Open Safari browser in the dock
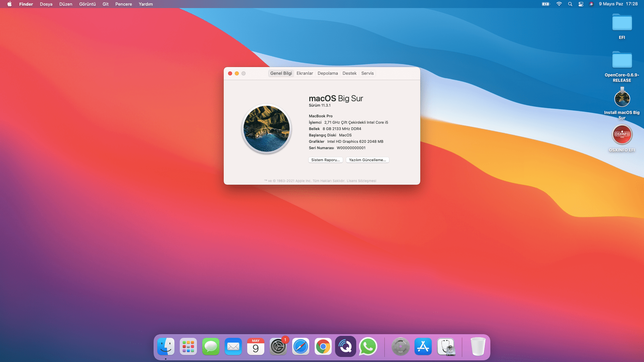 coord(301,347)
